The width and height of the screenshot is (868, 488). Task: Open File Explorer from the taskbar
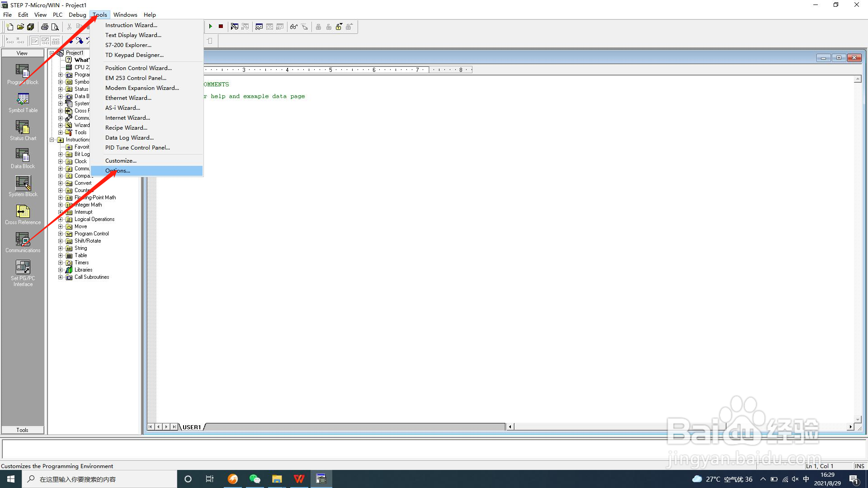[277, 479]
